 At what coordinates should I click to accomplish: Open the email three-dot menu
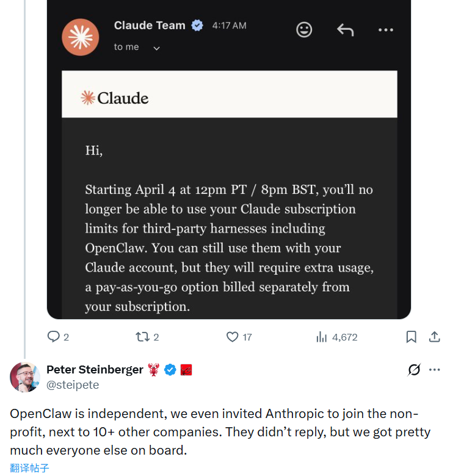point(386,29)
